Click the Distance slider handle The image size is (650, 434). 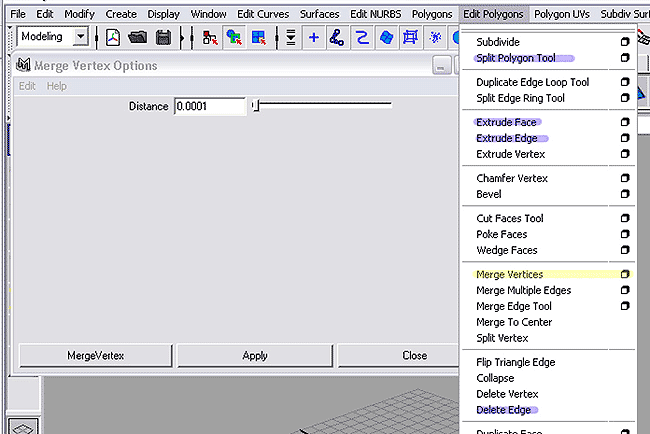[256, 106]
